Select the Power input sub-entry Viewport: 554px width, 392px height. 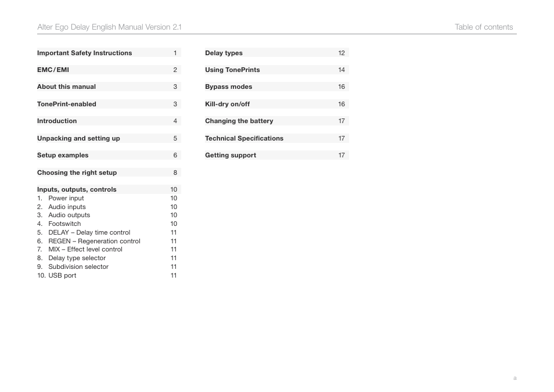pyautogui.click(x=107, y=198)
